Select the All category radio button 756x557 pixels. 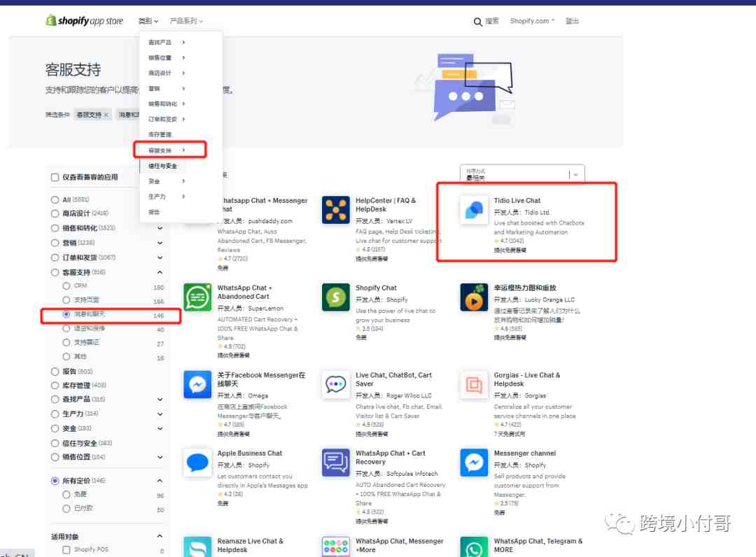(x=55, y=199)
